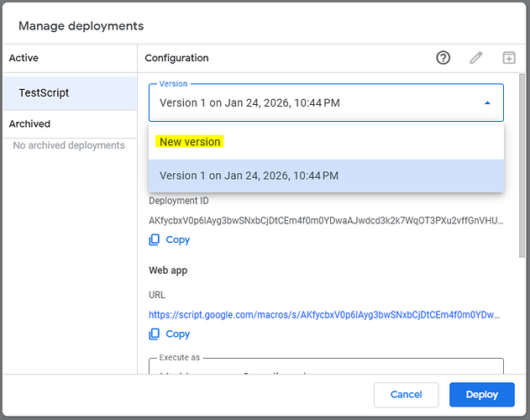Open the script.google.com web app URL

coord(326,315)
